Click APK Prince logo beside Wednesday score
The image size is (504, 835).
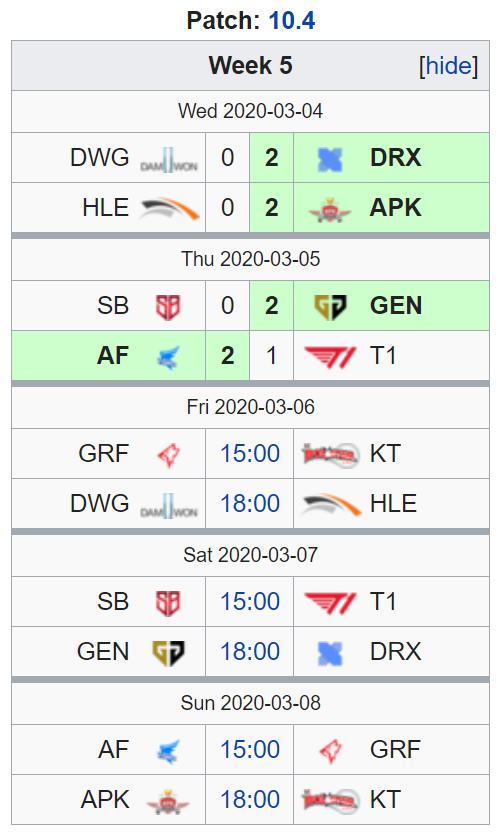point(330,209)
